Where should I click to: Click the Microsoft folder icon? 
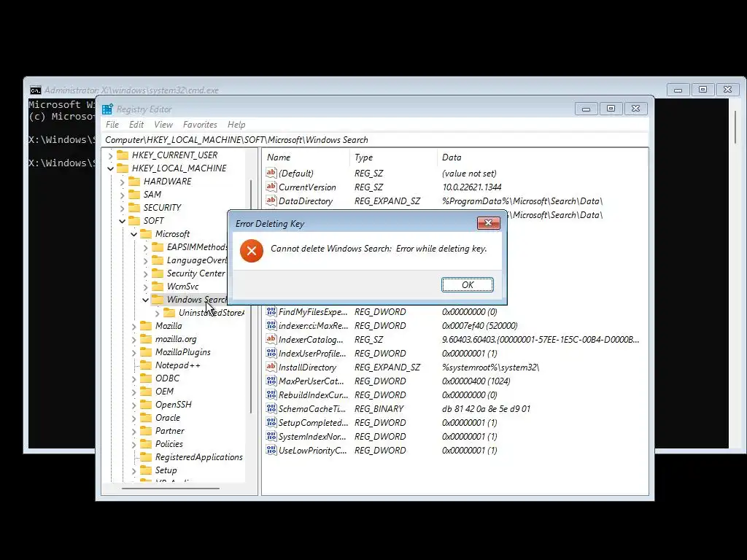(146, 233)
